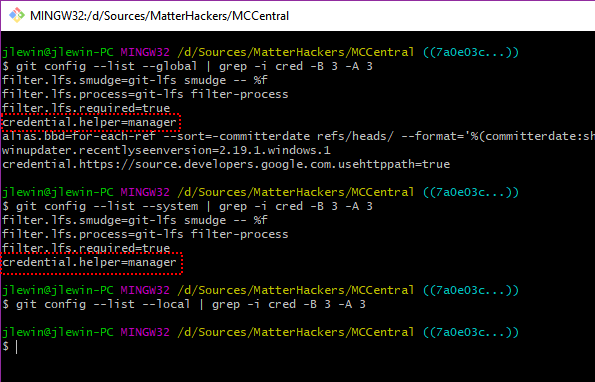Click the line starting 'alias.bbd=for-each-ref'
595x382 pixels.
(x=298, y=136)
